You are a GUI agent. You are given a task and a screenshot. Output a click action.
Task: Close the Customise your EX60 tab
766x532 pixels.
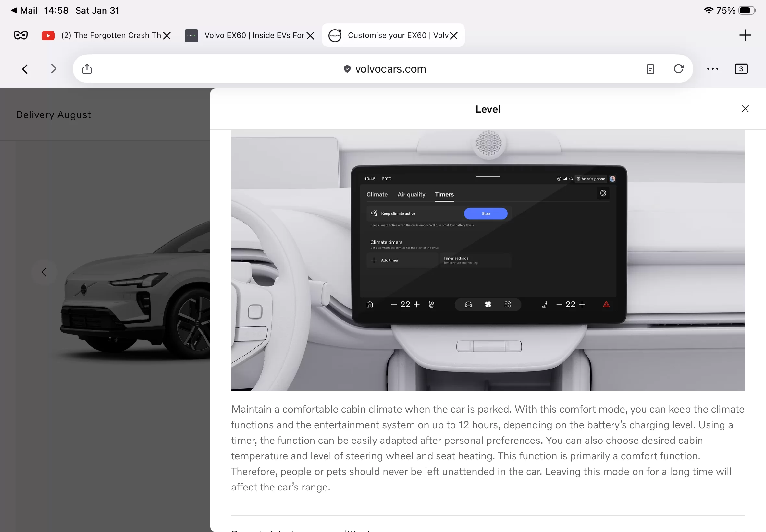[x=453, y=36]
